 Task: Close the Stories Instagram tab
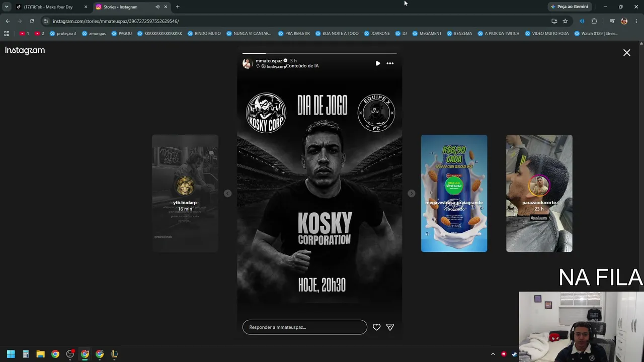click(166, 7)
